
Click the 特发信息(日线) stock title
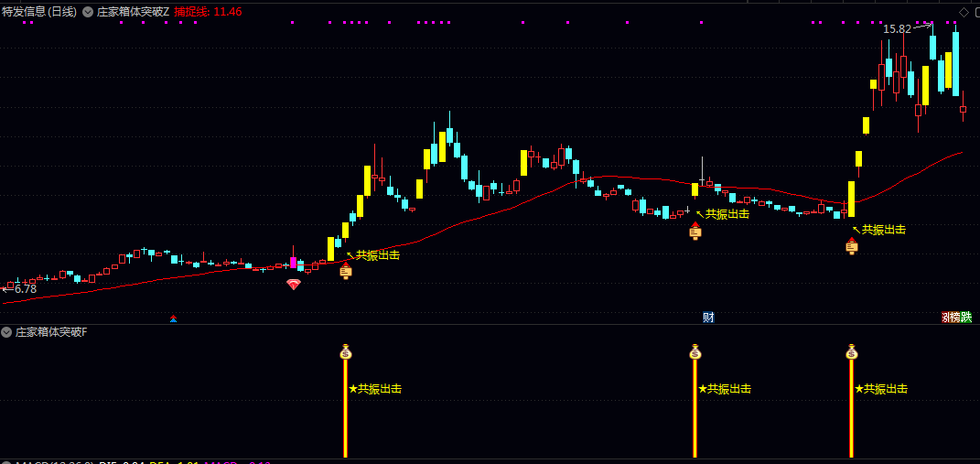[38, 11]
